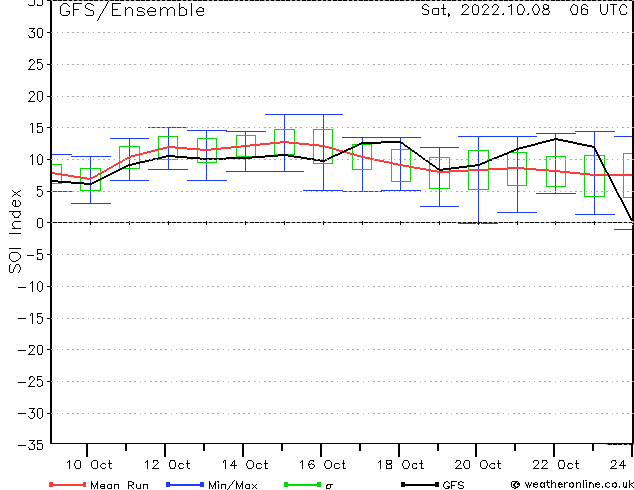Screen dimensions: 634x490
Task: Click the y-axis value −15
Action: pos(31,319)
